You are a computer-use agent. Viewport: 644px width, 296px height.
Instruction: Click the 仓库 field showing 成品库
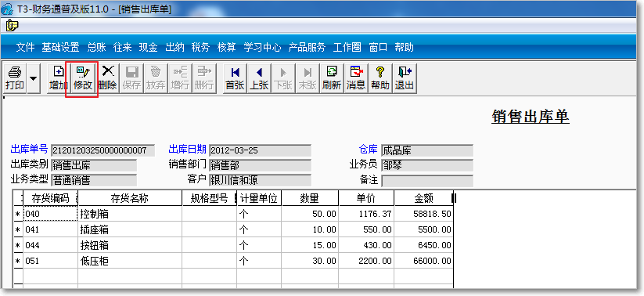click(x=427, y=150)
